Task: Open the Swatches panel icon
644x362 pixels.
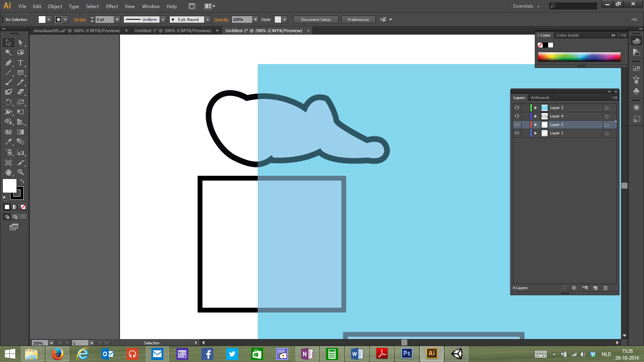Action: tap(636, 68)
